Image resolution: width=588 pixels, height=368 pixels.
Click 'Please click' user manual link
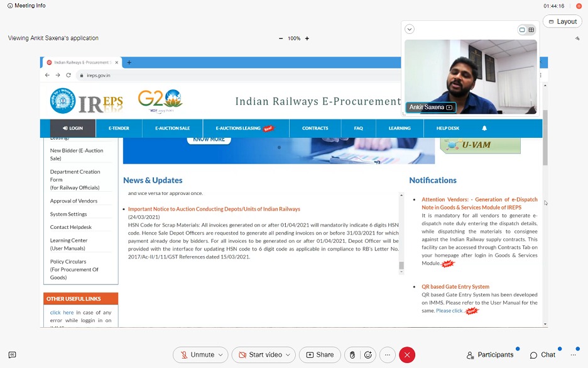coord(449,311)
